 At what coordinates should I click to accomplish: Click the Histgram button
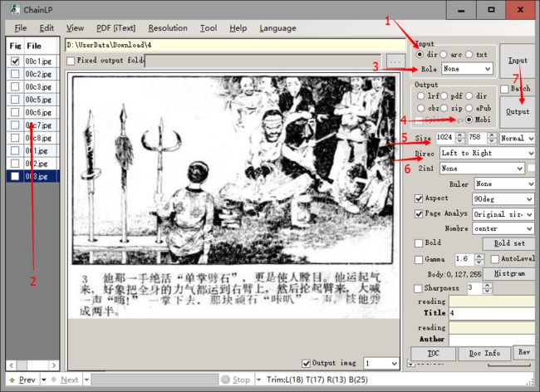tap(509, 274)
